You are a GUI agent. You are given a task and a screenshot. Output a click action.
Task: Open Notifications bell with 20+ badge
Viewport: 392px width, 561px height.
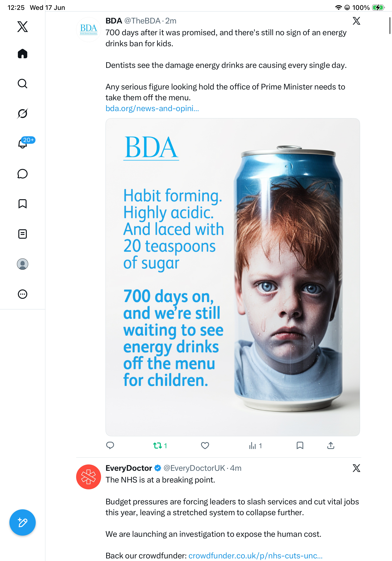(x=23, y=144)
